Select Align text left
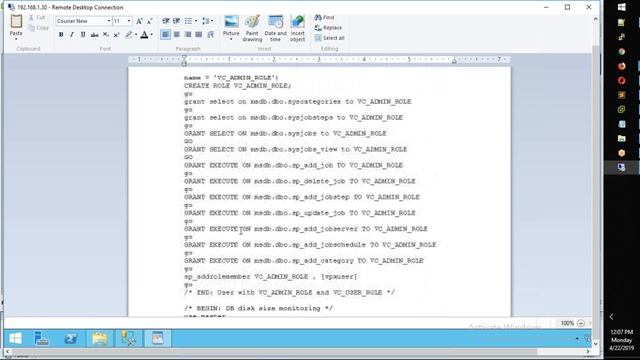 pos(165,35)
